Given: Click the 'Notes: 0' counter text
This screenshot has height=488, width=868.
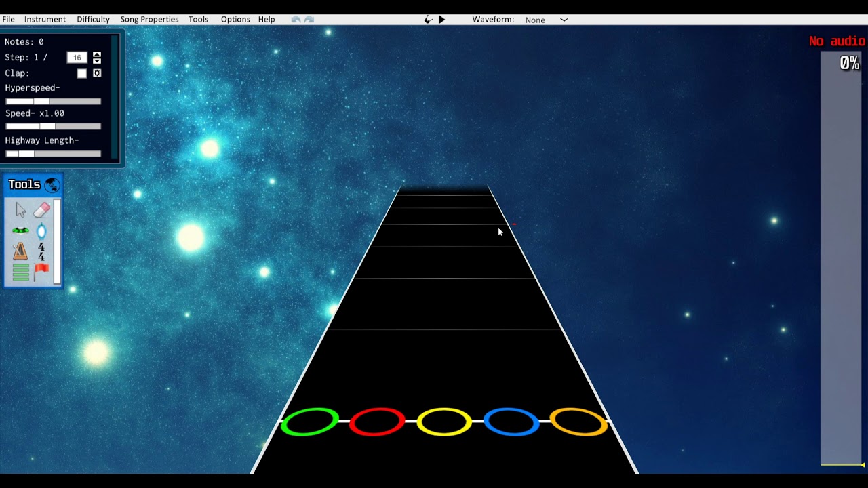Looking at the screenshot, I should pyautogui.click(x=24, y=42).
